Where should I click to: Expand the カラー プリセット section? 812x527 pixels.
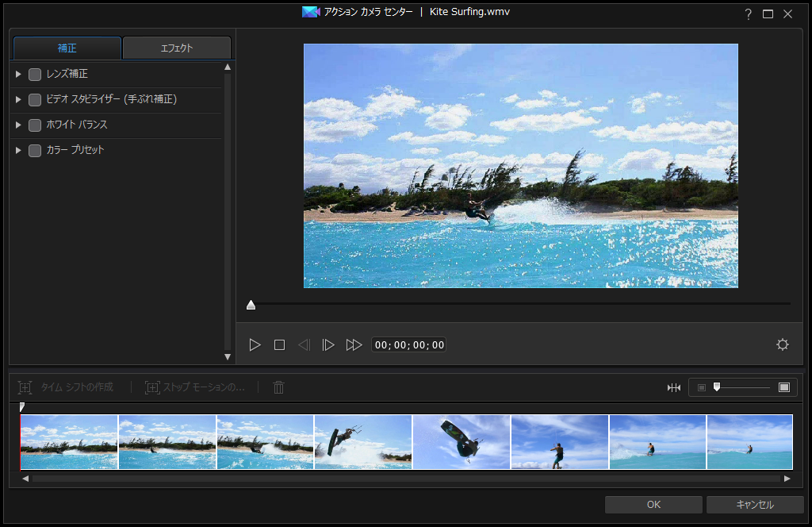[19, 151]
